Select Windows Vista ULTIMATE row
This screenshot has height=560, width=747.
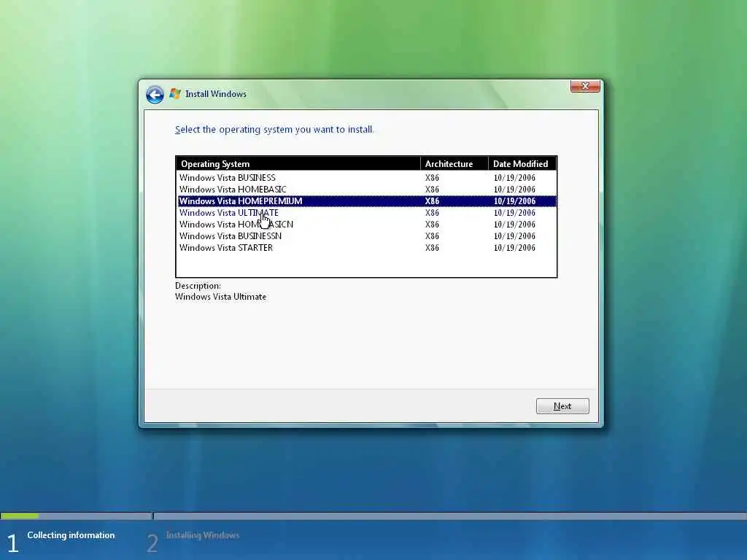coord(366,213)
